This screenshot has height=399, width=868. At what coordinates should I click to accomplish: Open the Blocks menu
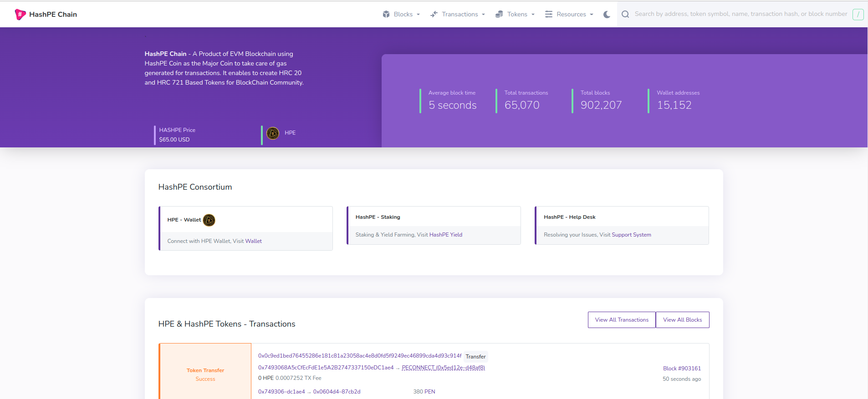401,14
